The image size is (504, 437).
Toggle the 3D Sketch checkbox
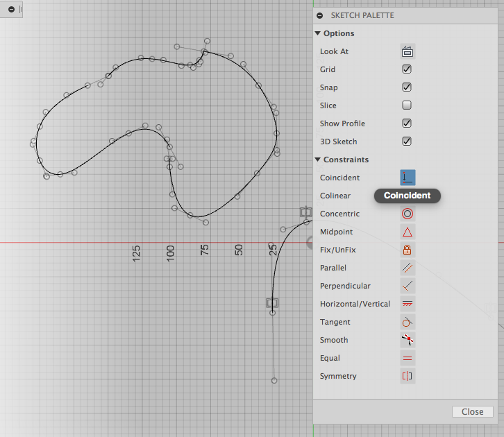(407, 142)
